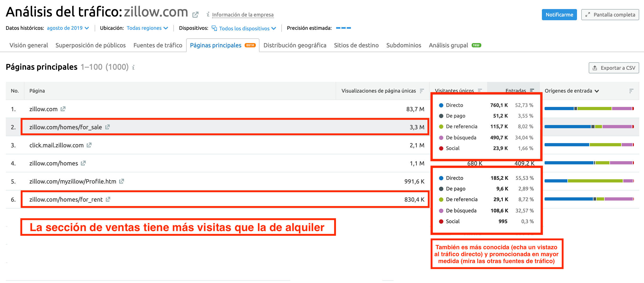Viewport: 644px width, 283px height.
Task: Click the No. column header
Action: pyautogui.click(x=15, y=91)
